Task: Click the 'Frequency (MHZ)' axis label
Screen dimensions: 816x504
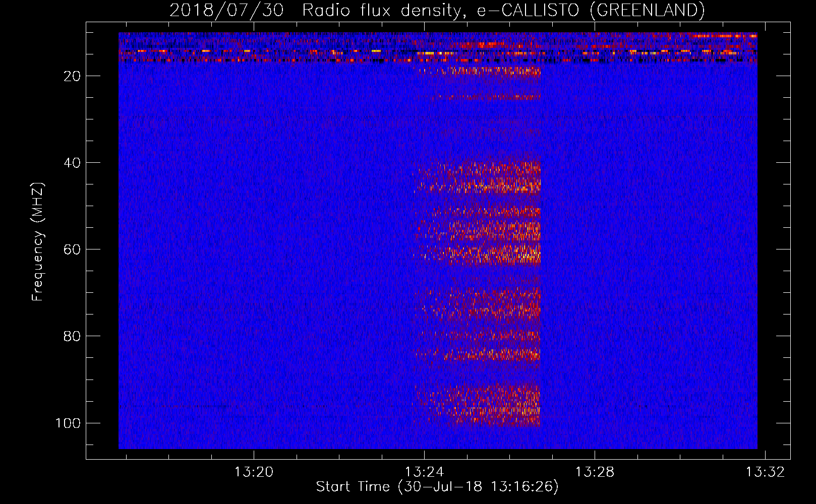Action: [38, 242]
